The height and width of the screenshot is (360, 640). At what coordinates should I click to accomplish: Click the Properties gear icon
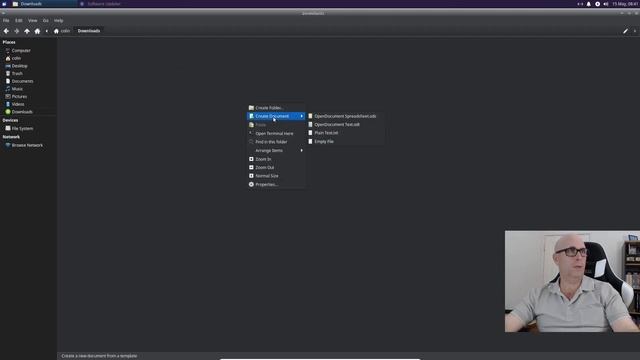pyautogui.click(x=251, y=184)
